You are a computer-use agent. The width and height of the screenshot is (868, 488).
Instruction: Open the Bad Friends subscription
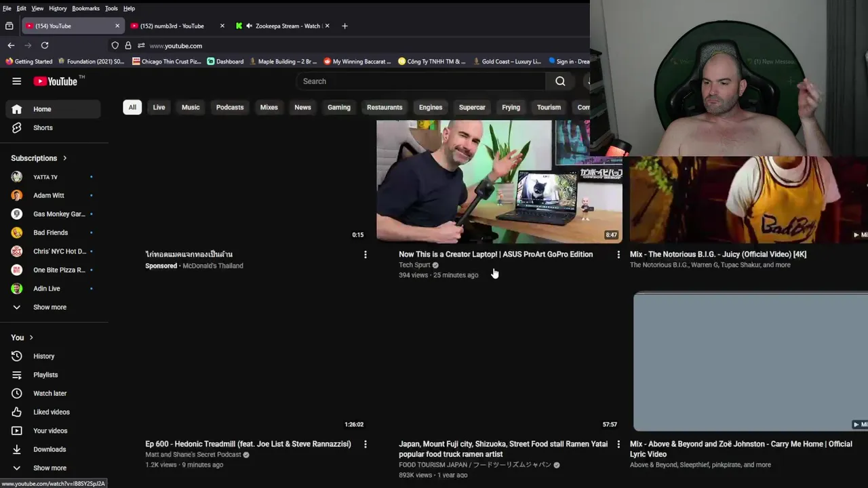pyautogui.click(x=54, y=232)
